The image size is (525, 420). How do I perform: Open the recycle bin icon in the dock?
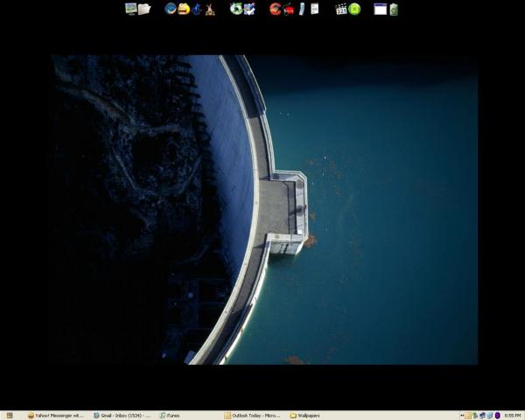coord(394,9)
